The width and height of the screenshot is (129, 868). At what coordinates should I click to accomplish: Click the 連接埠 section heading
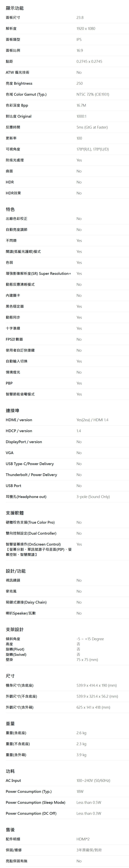tap(12, 410)
